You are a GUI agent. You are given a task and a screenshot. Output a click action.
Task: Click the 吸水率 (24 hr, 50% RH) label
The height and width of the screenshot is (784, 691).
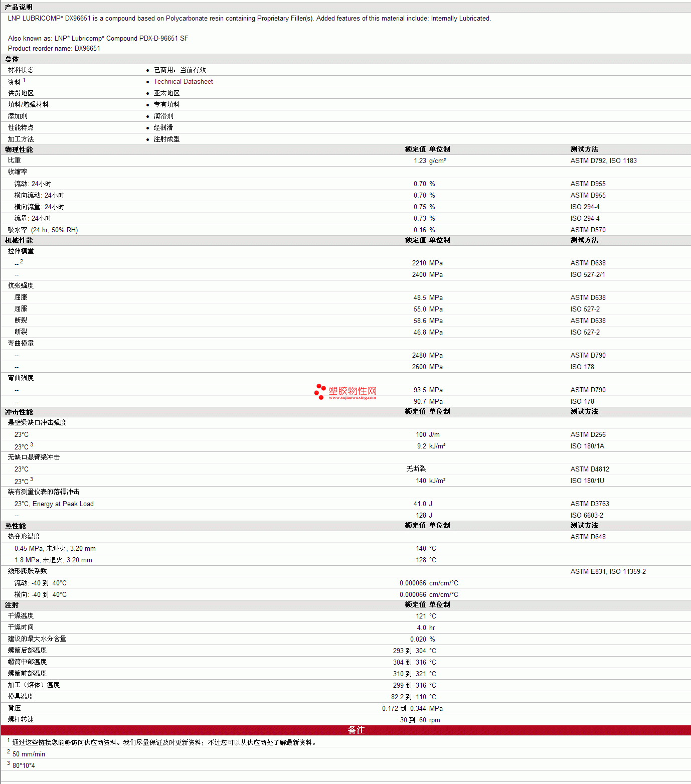(x=43, y=230)
